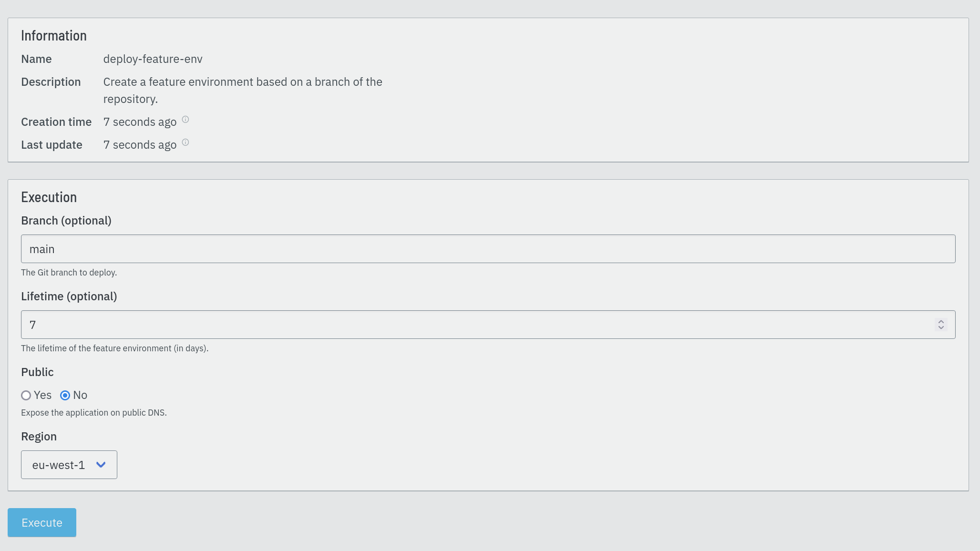
Task: Click info icon beside Creation time
Action: click(x=186, y=120)
